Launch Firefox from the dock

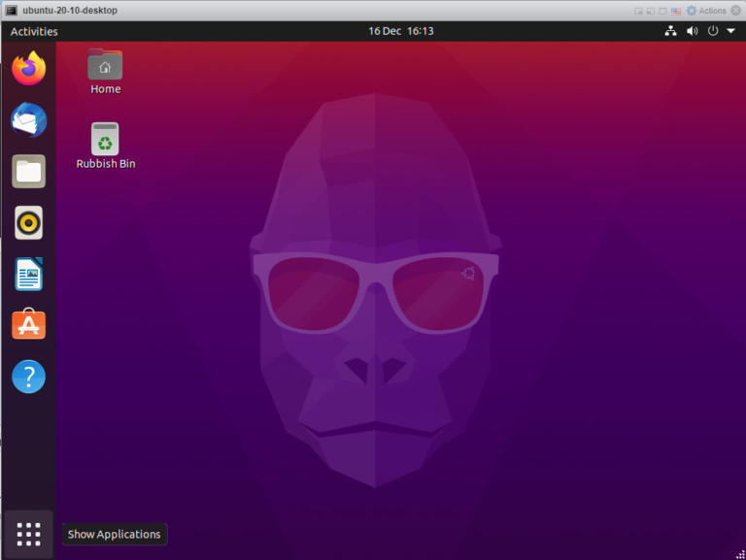pos(28,69)
